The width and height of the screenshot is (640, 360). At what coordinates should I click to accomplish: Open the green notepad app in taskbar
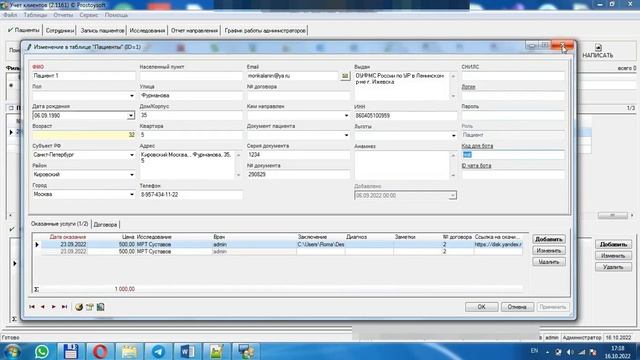216,351
